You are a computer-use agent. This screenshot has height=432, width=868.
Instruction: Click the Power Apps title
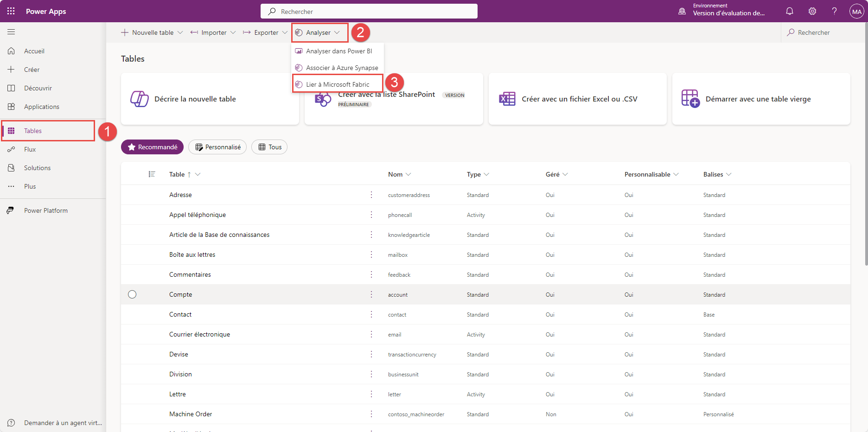tap(46, 11)
